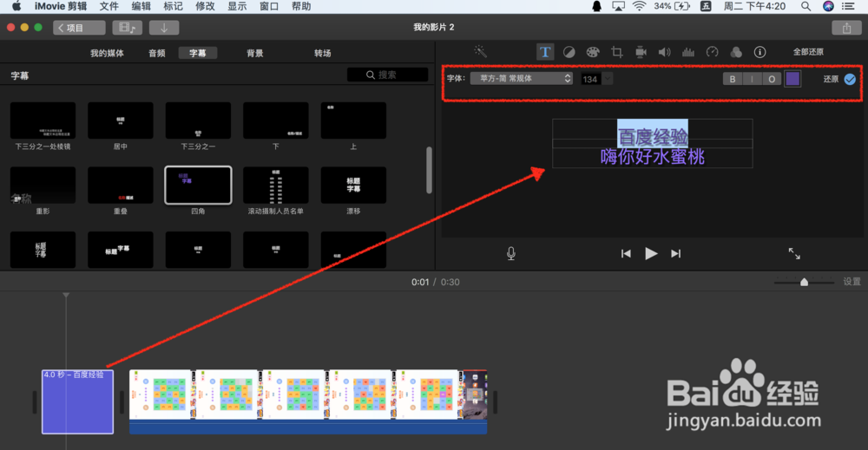
Task: Open the color correction palette icon
Action: point(593,52)
